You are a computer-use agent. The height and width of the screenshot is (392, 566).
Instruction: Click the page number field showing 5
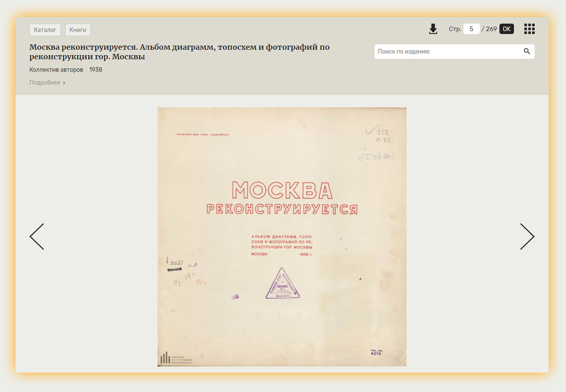[x=471, y=29]
